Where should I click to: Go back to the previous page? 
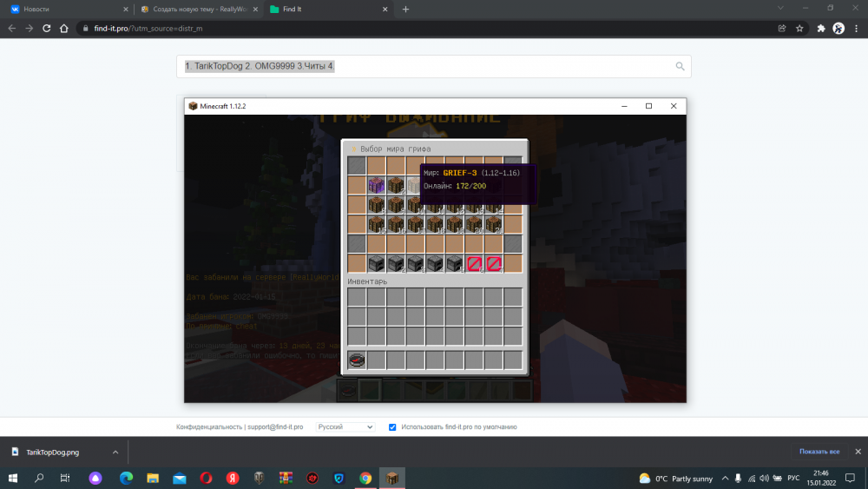[12, 29]
